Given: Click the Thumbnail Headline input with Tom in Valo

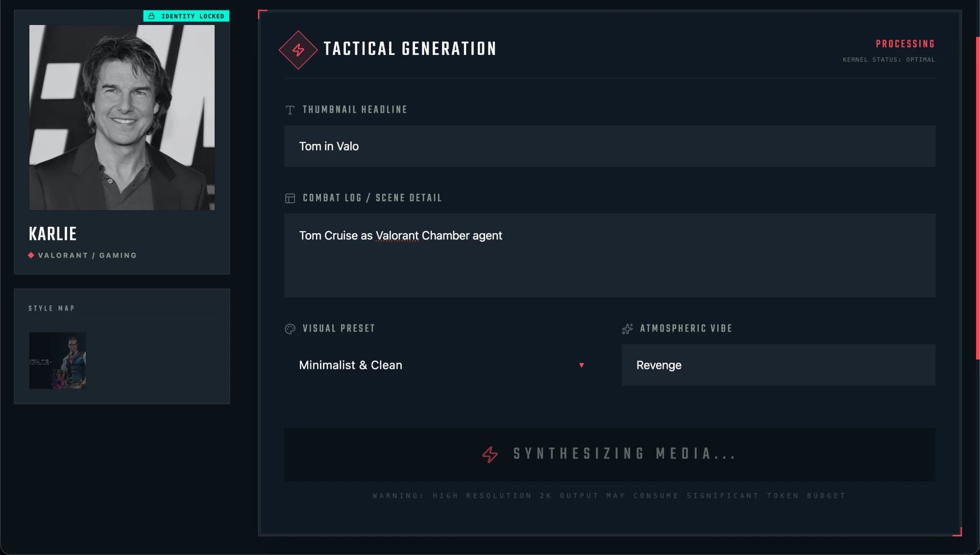Looking at the screenshot, I should point(610,146).
